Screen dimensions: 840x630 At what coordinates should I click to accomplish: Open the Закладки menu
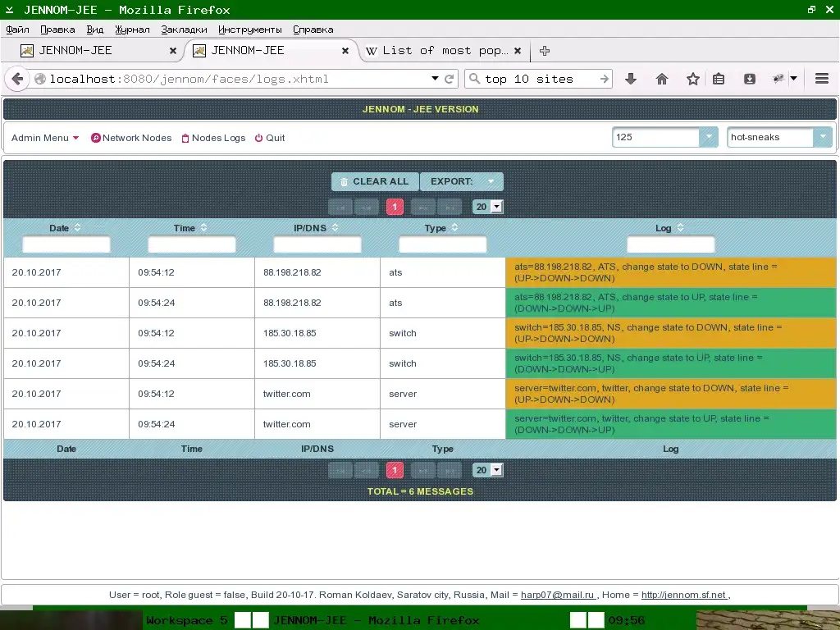tap(184, 30)
